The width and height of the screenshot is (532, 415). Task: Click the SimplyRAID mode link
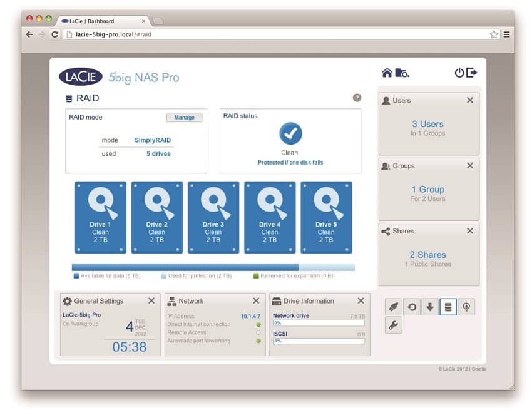pyautogui.click(x=153, y=140)
